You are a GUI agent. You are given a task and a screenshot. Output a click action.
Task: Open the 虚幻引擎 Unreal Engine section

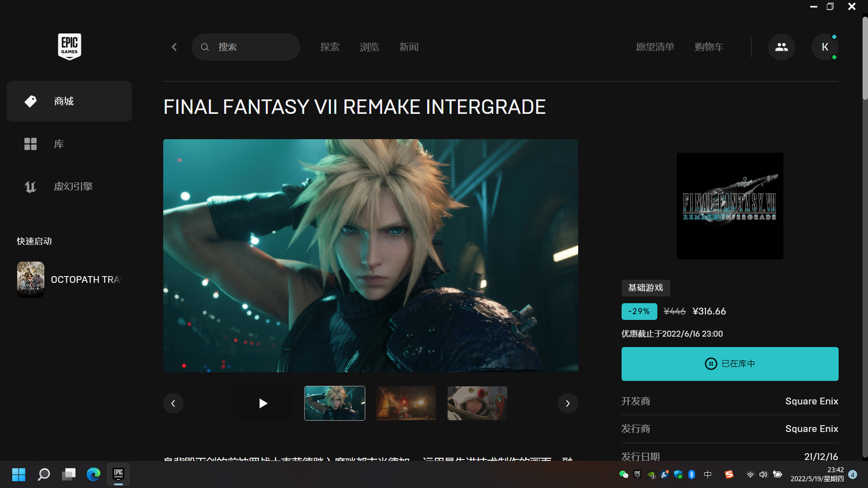pyautogui.click(x=69, y=187)
